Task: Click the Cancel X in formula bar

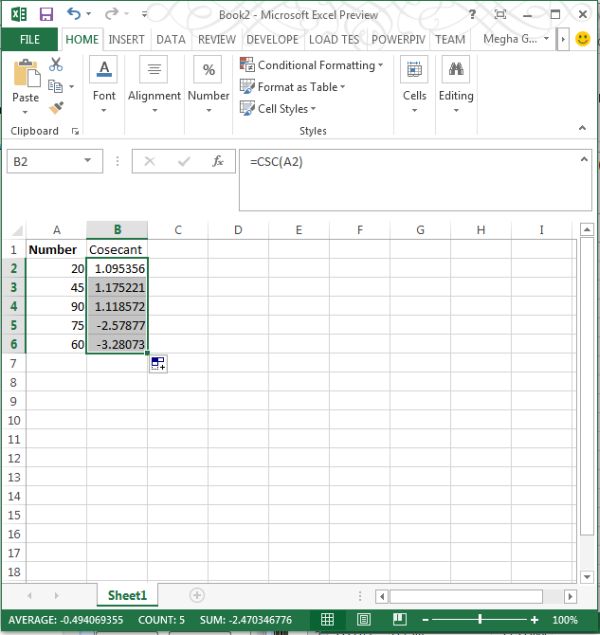Action: [149, 162]
